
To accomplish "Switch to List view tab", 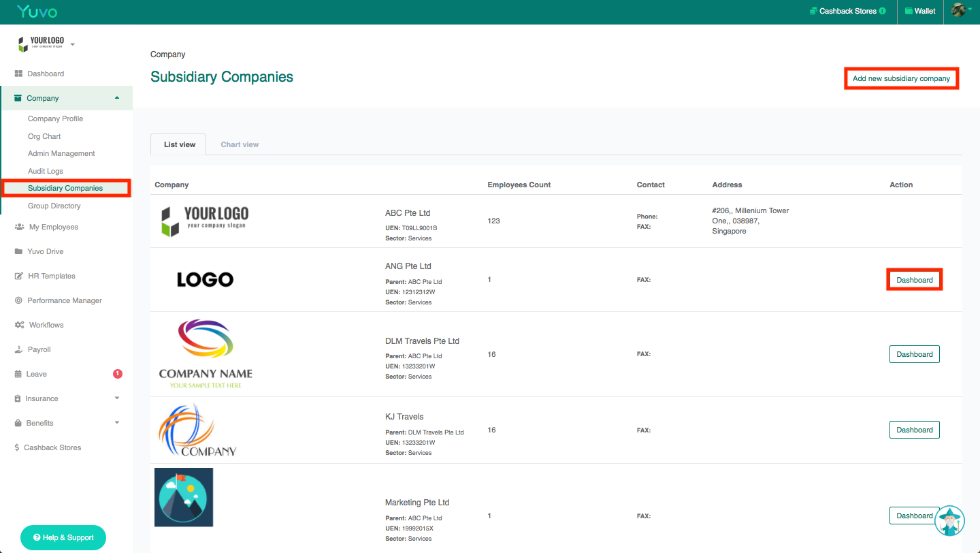I will pos(180,144).
